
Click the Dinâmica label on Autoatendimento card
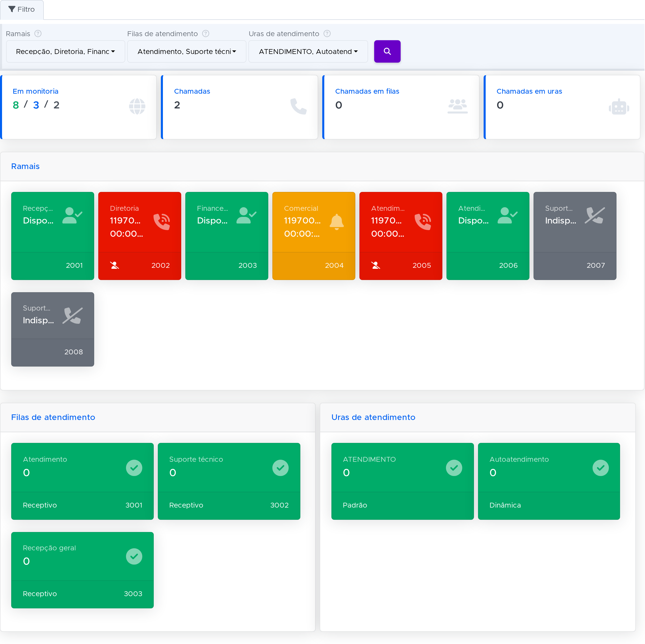pyautogui.click(x=505, y=505)
